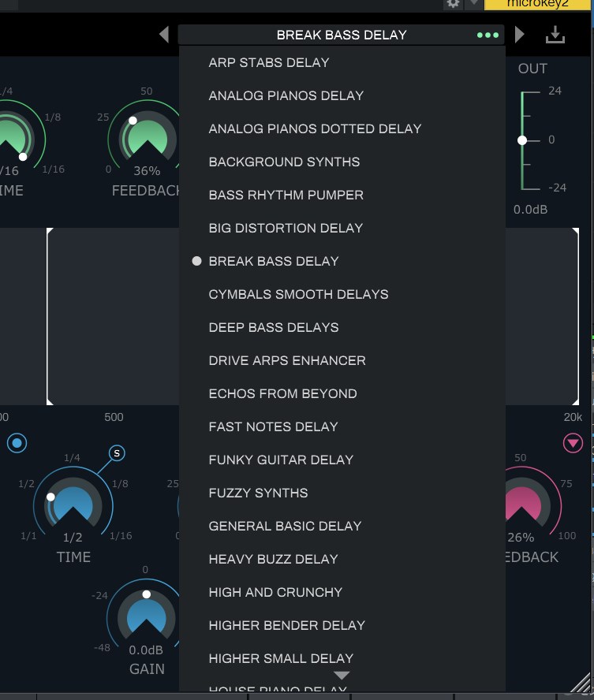Click the OUT level slider handle
The image size is (594, 700).
[521, 140]
